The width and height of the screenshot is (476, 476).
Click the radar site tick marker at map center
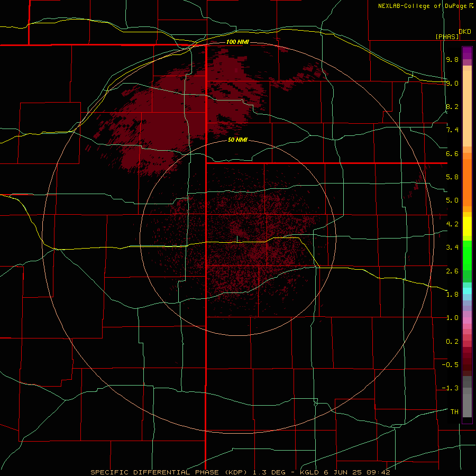(237, 239)
